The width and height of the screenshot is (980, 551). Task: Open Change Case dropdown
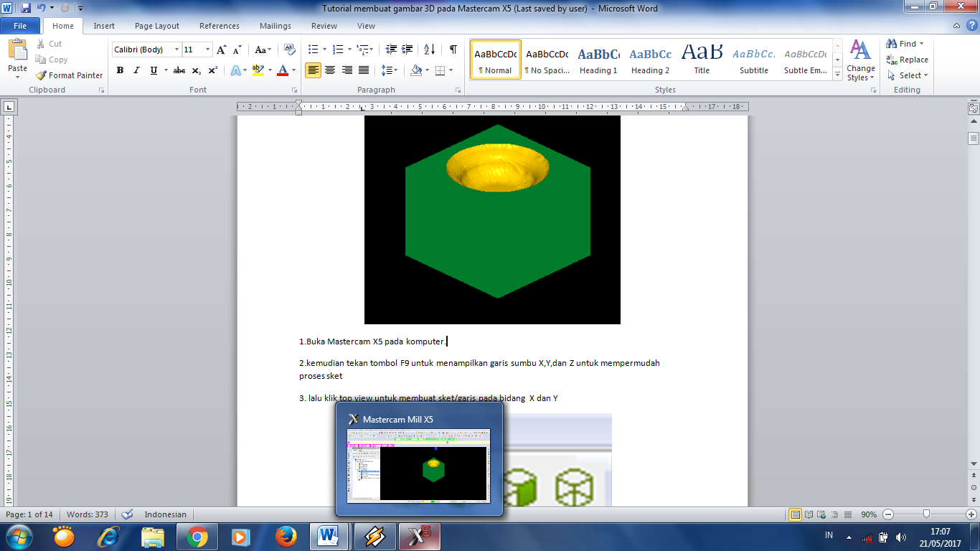coord(263,50)
